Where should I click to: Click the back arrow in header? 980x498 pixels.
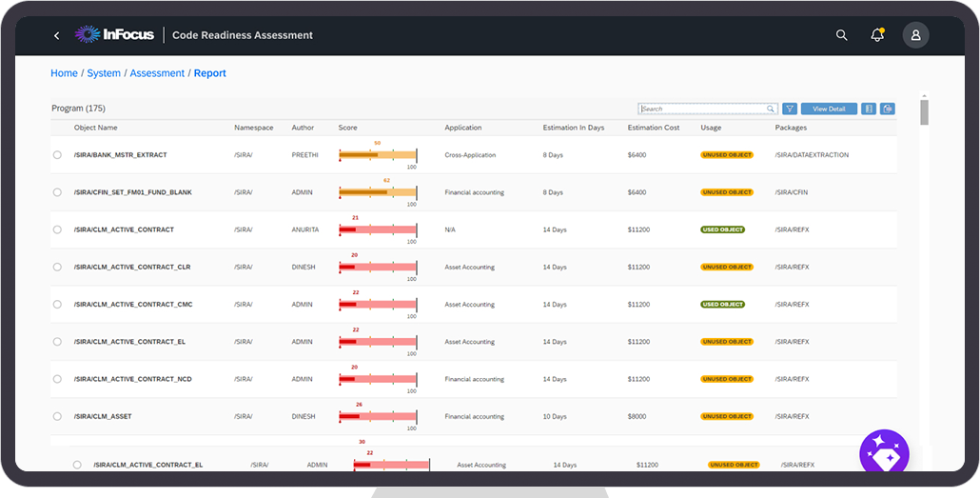56,35
